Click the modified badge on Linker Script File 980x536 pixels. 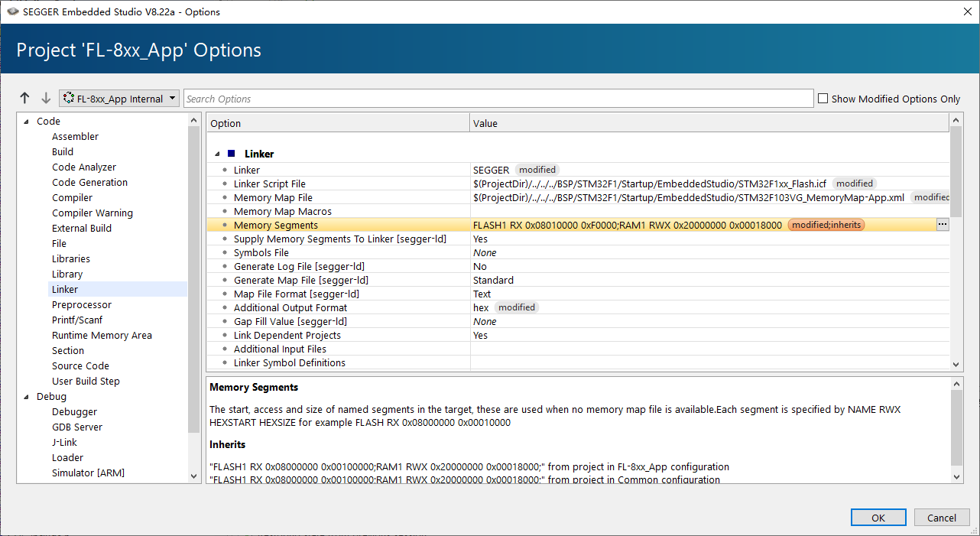pos(854,184)
